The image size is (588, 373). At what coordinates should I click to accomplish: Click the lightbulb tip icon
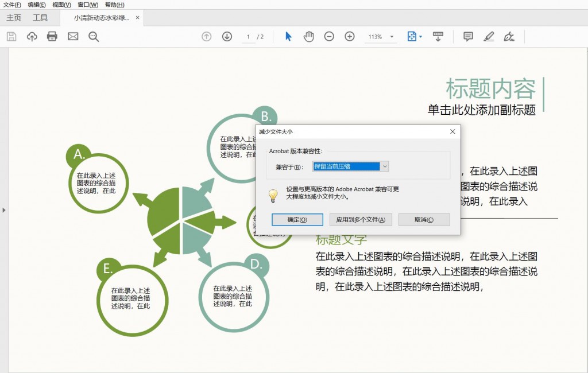coord(273,195)
